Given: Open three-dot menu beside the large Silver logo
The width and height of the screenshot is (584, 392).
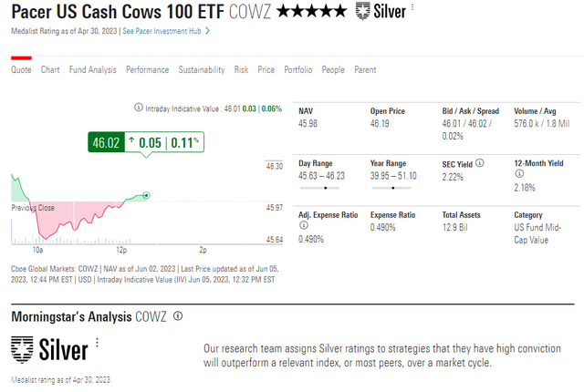Looking at the screenshot, I should [x=98, y=343].
